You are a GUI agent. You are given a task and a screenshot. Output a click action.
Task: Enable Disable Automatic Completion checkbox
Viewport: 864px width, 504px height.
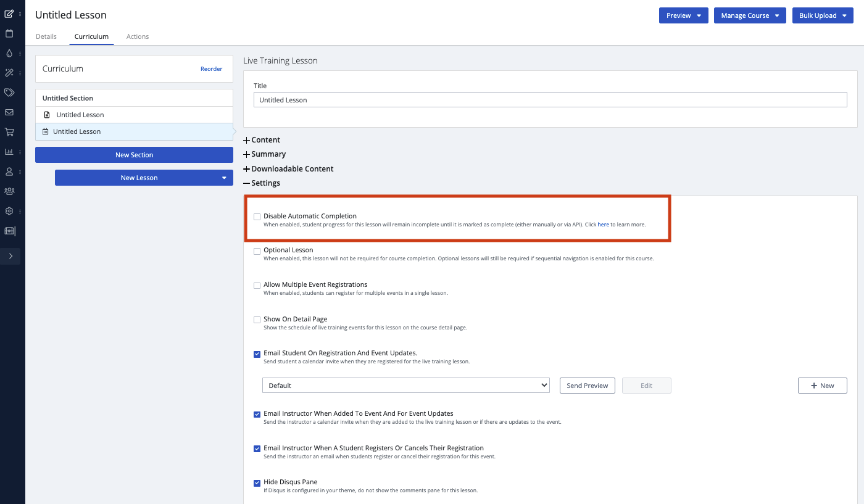click(257, 217)
